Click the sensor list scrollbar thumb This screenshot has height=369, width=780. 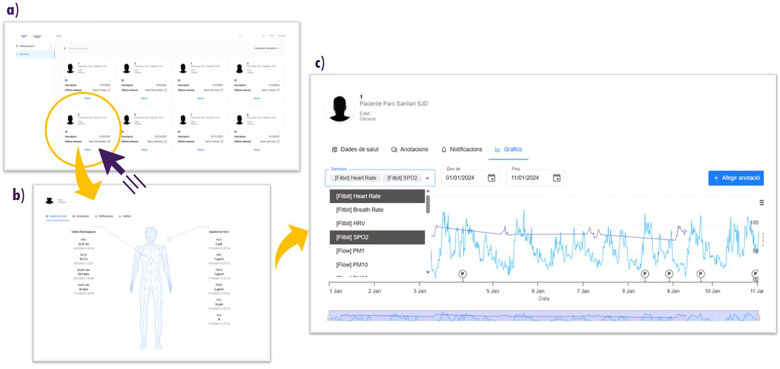click(x=428, y=204)
